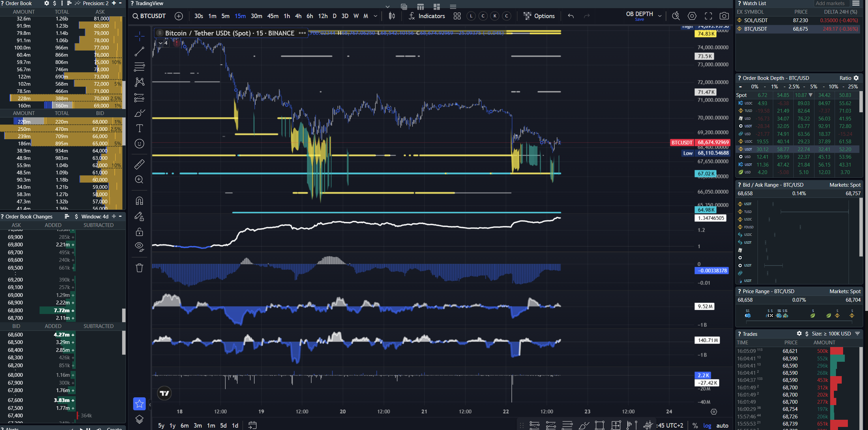Image resolution: width=868 pixels, height=430 pixels.
Task: Open the OB DEPTH layout dropdown arrow
Action: pos(660,16)
